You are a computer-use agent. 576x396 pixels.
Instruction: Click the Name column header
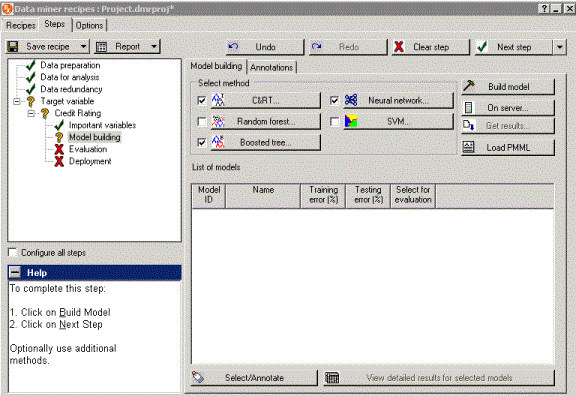click(x=263, y=195)
